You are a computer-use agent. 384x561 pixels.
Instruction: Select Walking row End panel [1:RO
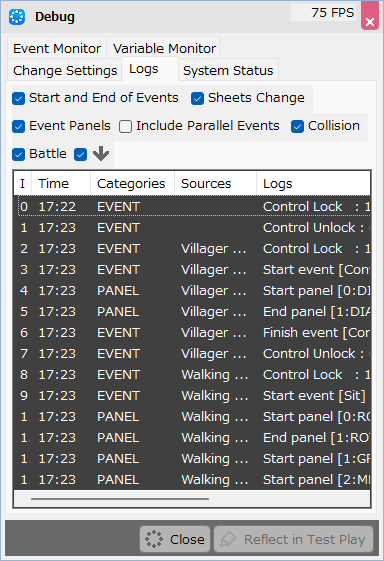pyautogui.click(x=192, y=438)
